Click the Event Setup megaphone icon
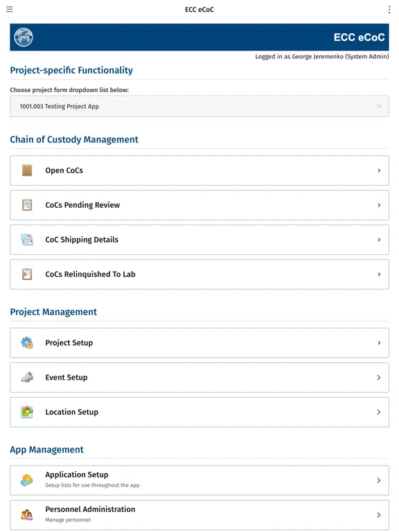 click(x=27, y=378)
